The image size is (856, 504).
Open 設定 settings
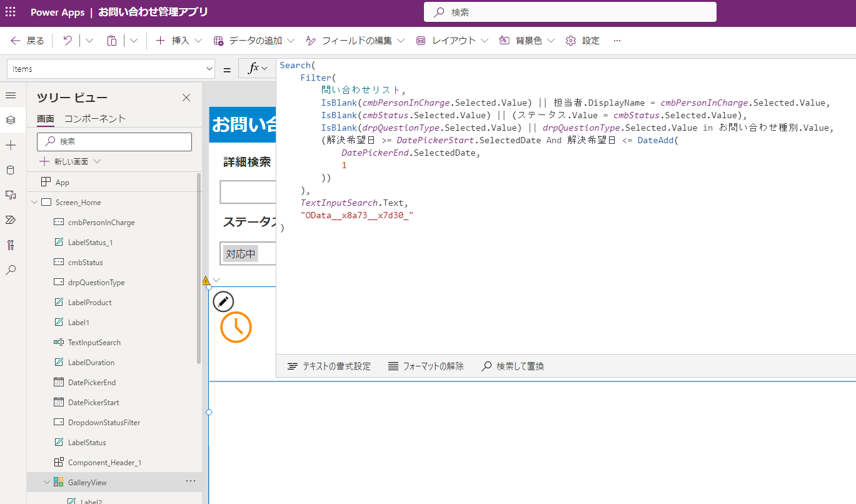tap(583, 41)
